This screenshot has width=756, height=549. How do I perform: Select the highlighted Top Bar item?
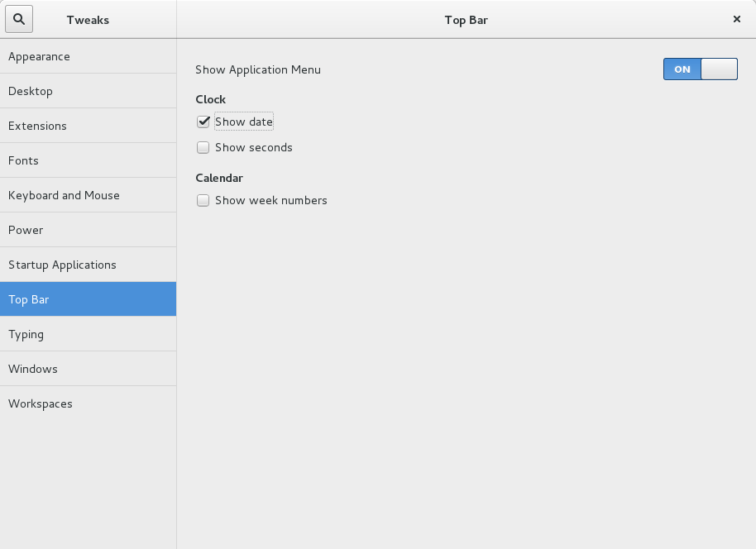(89, 299)
